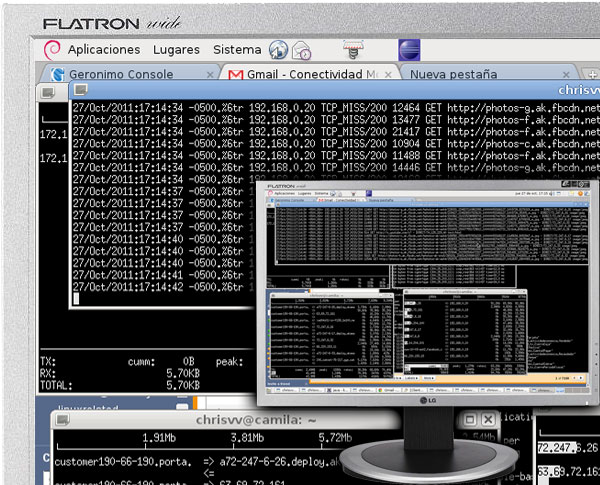Launch the web browser globe icon
The height and width of the screenshot is (485, 600).
coord(278,50)
